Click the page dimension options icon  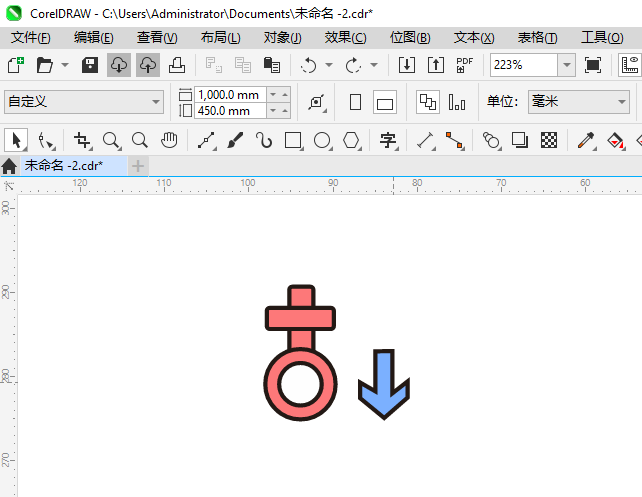317,102
